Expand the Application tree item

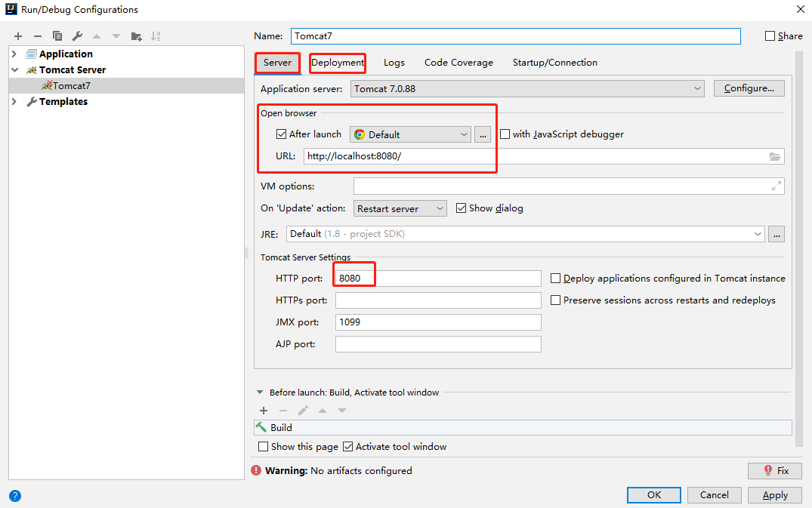click(x=13, y=54)
